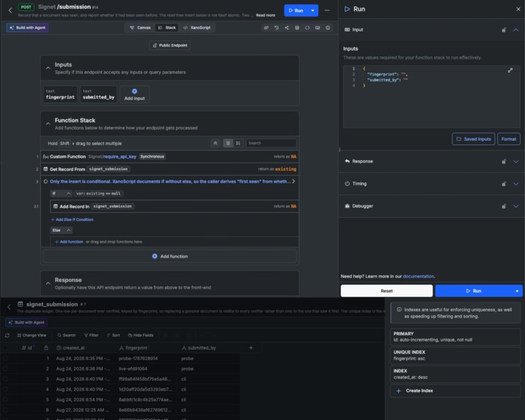The width and height of the screenshot is (525, 420).
Task: Click the Public Endpoint badge
Action: tap(170, 45)
